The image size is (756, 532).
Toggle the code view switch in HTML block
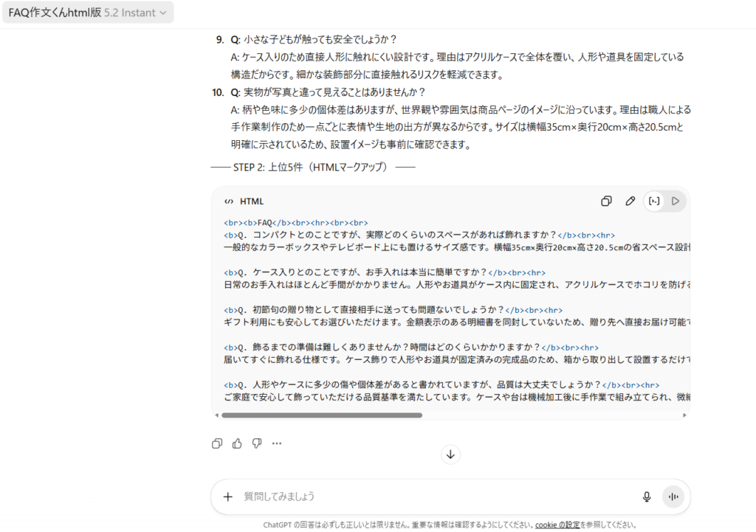(x=653, y=201)
